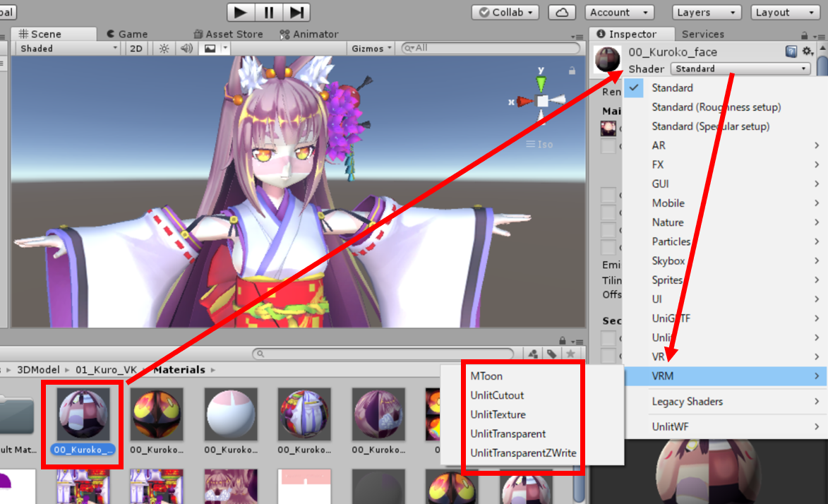Viewport: 828px width, 504px height.
Task: Click the search by label tag icon
Action: pos(551,354)
